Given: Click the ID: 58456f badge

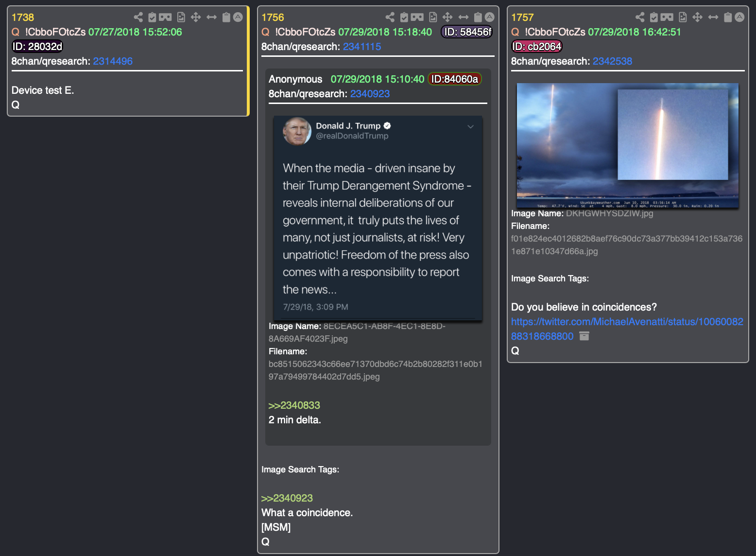Looking at the screenshot, I should (467, 32).
